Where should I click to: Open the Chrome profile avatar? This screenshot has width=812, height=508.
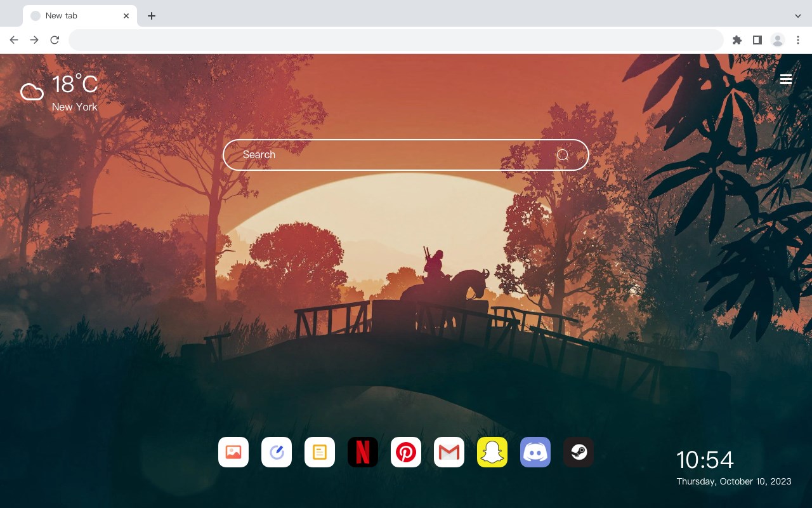[x=778, y=40]
